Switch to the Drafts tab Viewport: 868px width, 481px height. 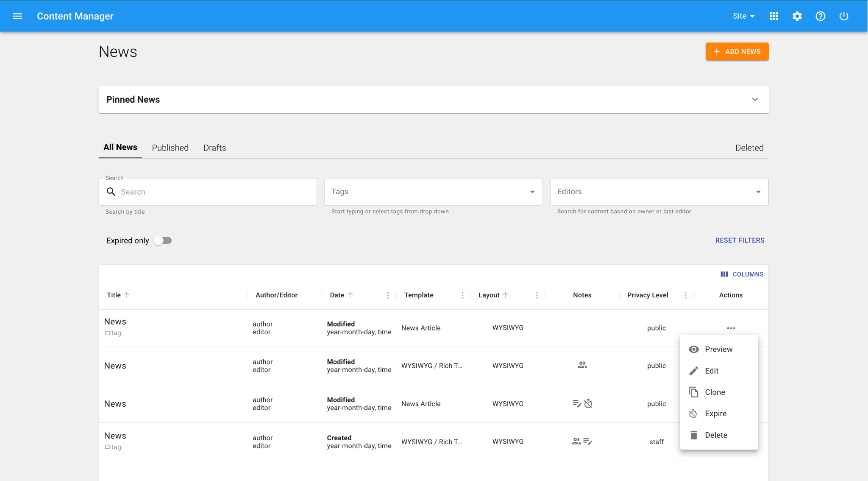pos(214,148)
